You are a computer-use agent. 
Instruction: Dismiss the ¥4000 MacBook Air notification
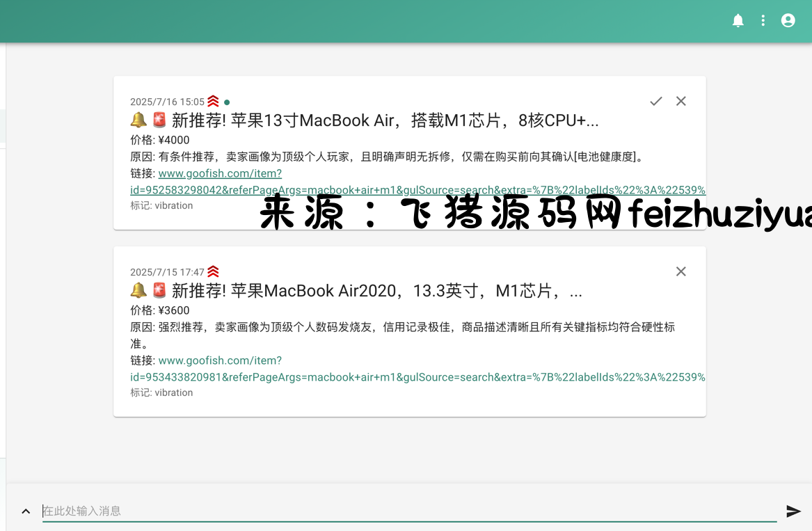click(681, 102)
